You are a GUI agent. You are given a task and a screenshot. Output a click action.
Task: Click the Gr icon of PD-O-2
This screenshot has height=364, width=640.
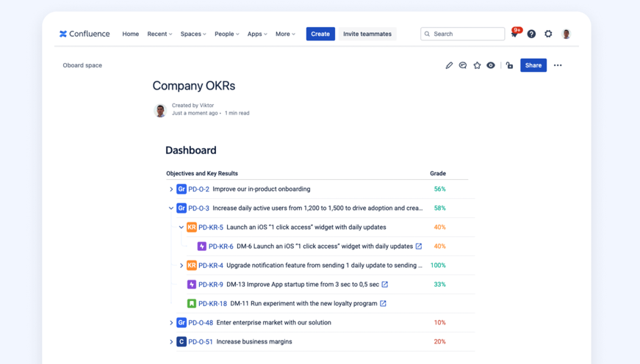[x=181, y=189]
